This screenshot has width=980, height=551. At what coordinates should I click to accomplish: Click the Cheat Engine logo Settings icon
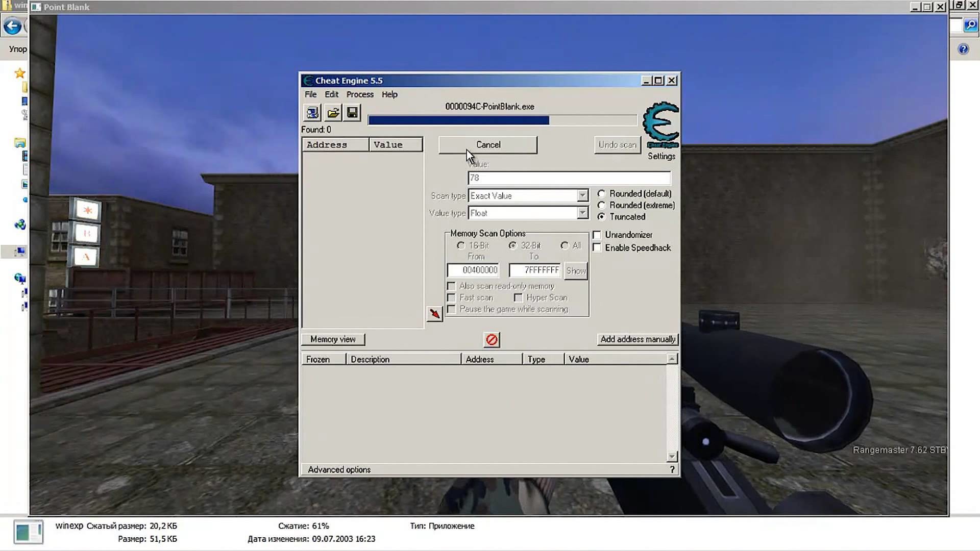pyautogui.click(x=661, y=125)
